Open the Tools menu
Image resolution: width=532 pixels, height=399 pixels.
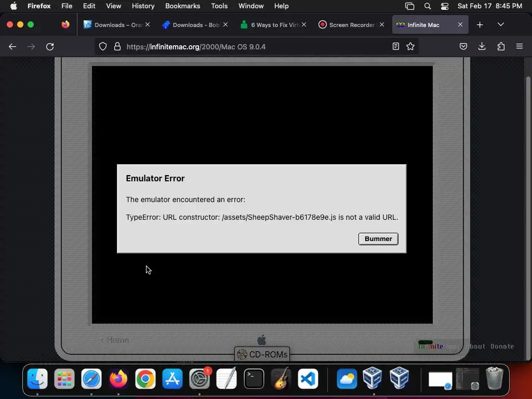(219, 6)
